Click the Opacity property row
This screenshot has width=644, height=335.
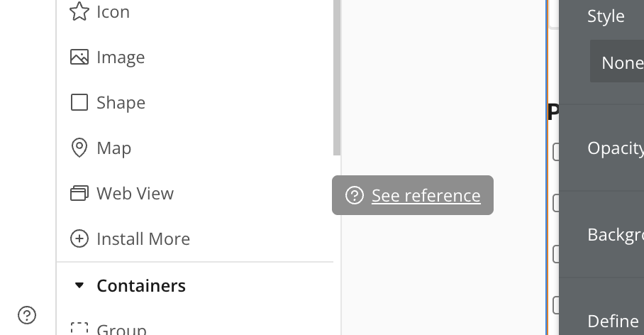pos(601,148)
